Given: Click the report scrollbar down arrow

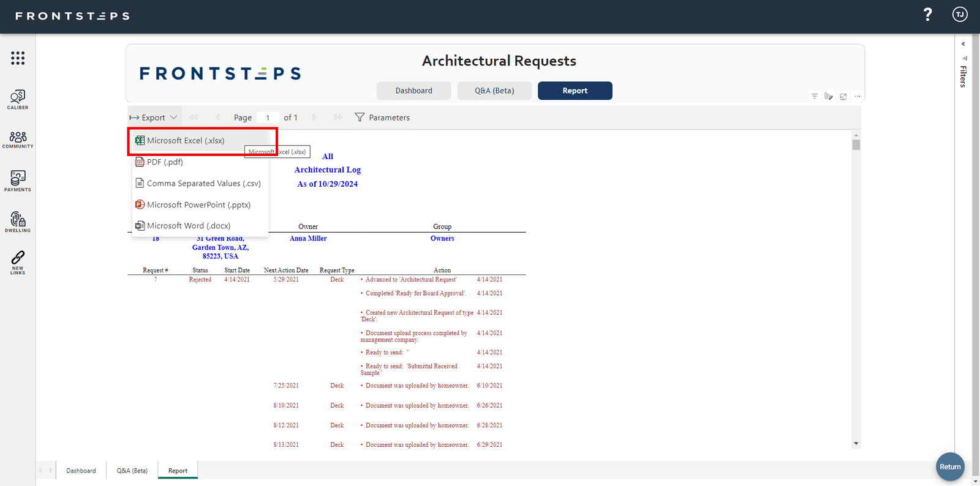Looking at the screenshot, I should [x=856, y=443].
